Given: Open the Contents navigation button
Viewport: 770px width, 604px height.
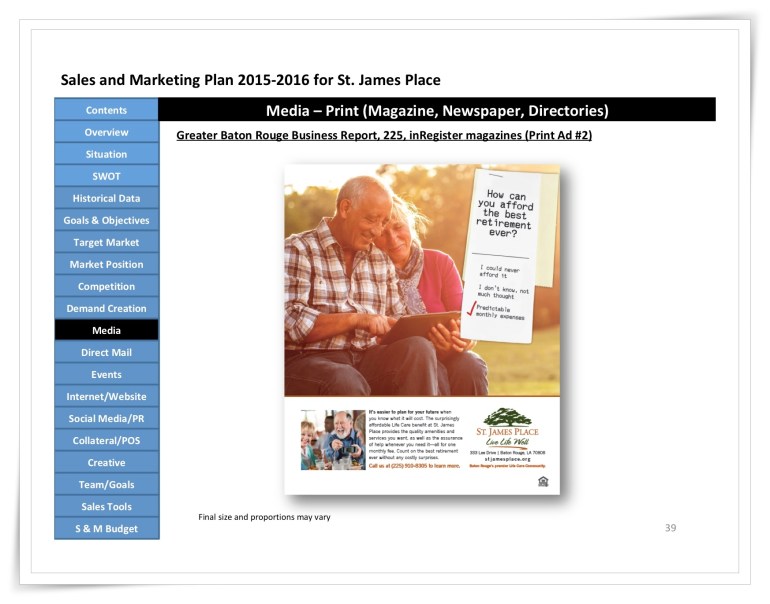Looking at the screenshot, I should point(106,110).
